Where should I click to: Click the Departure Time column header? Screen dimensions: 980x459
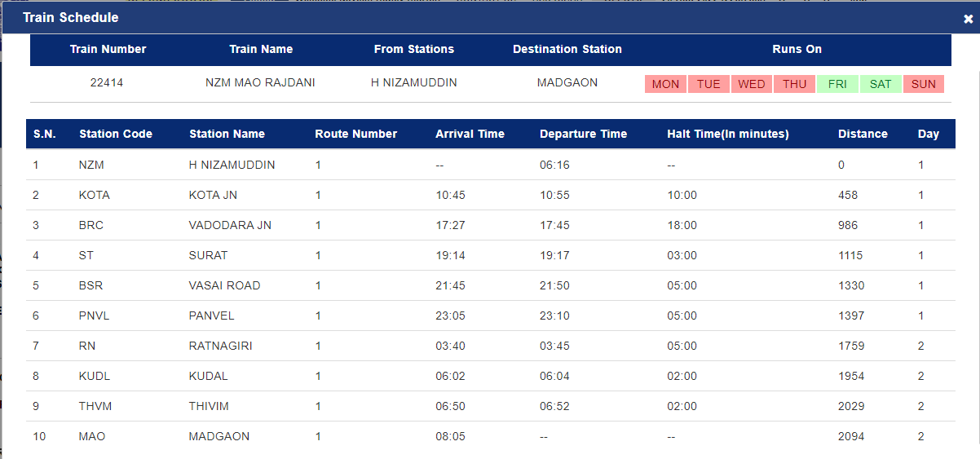(x=583, y=134)
